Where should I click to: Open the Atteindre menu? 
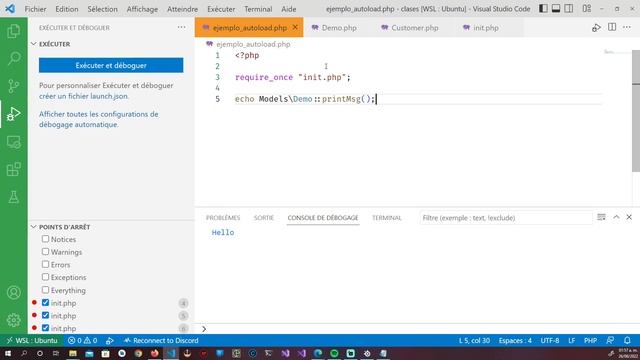[x=182, y=9]
